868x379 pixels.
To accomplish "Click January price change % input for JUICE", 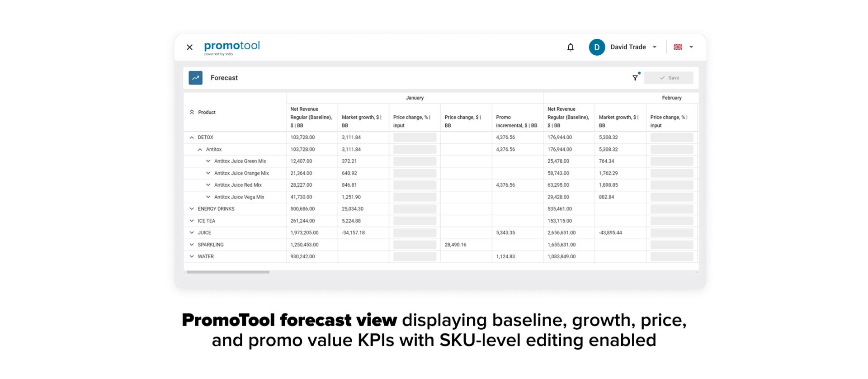I will pos(415,233).
